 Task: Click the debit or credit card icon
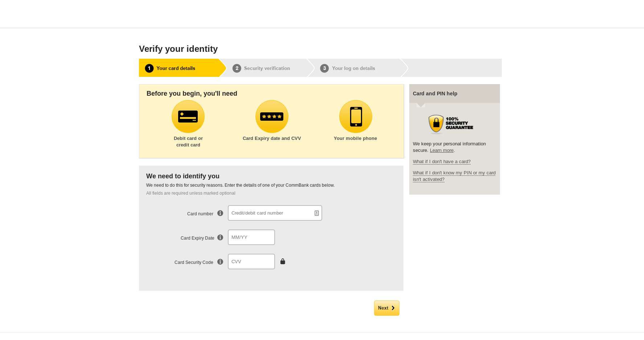(x=188, y=116)
